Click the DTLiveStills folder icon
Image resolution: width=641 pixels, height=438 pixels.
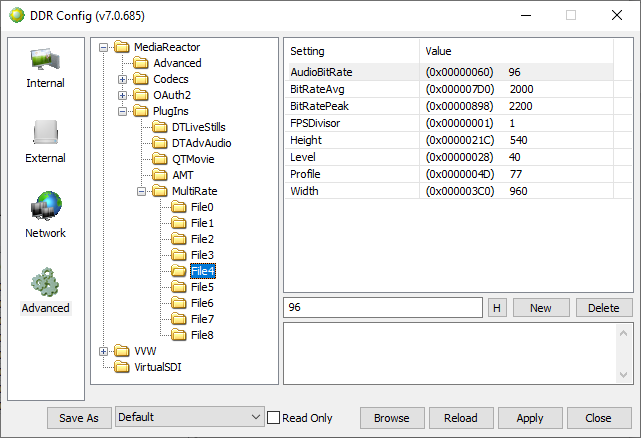coord(159,127)
